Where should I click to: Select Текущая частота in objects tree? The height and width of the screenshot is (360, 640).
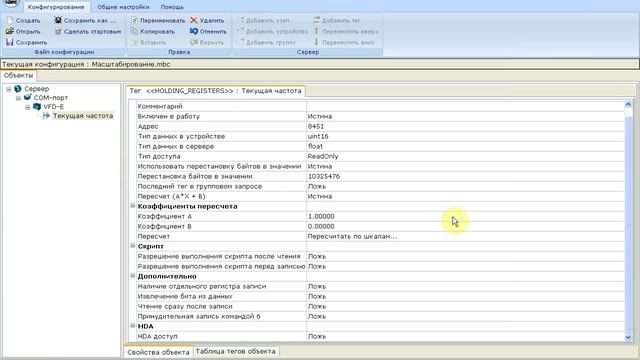[83, 116]
